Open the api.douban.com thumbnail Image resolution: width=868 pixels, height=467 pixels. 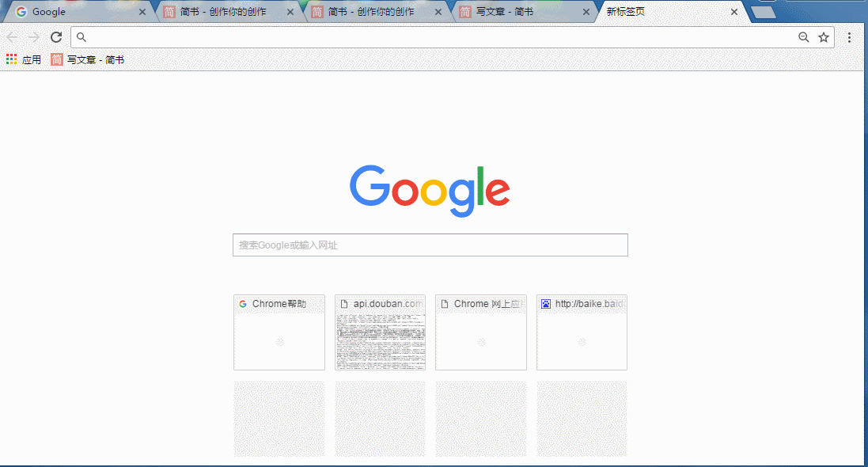(381, 332)
